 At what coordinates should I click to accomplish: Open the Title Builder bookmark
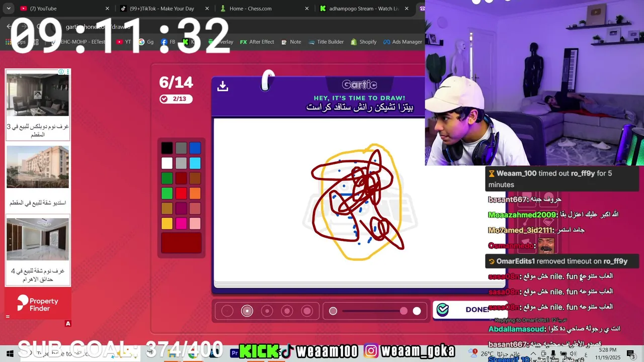326,42
